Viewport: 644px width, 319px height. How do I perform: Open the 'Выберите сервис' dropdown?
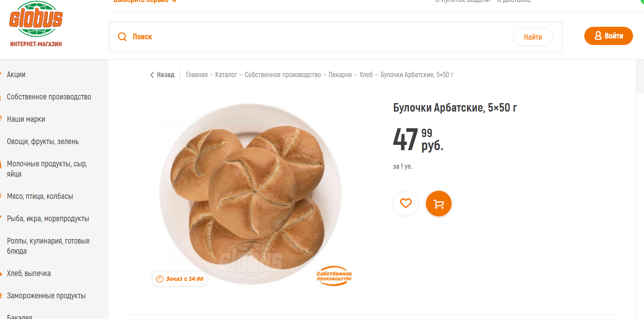(145, 1)
